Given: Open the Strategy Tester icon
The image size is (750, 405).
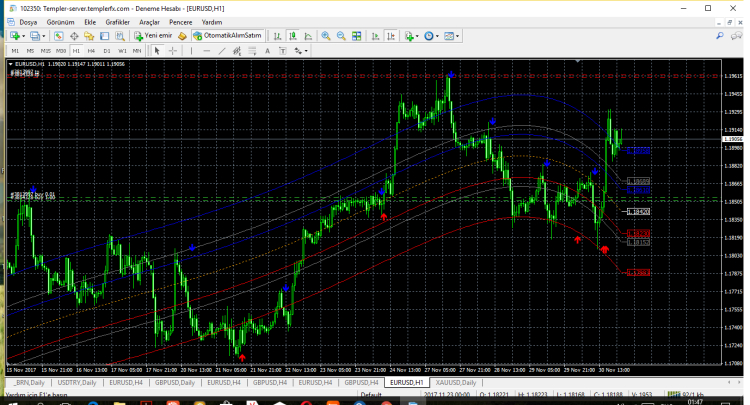Looking at the screenshot, I should 120,36.
